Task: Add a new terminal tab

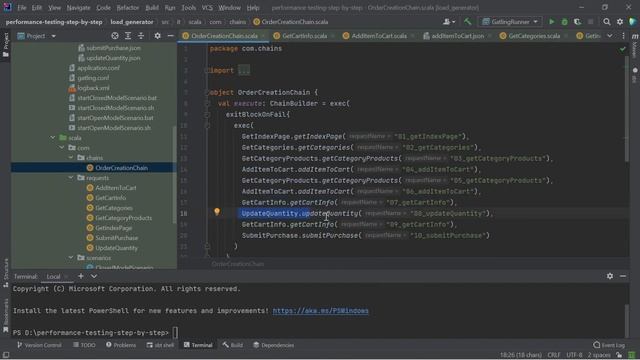Action: pos(80,276)
